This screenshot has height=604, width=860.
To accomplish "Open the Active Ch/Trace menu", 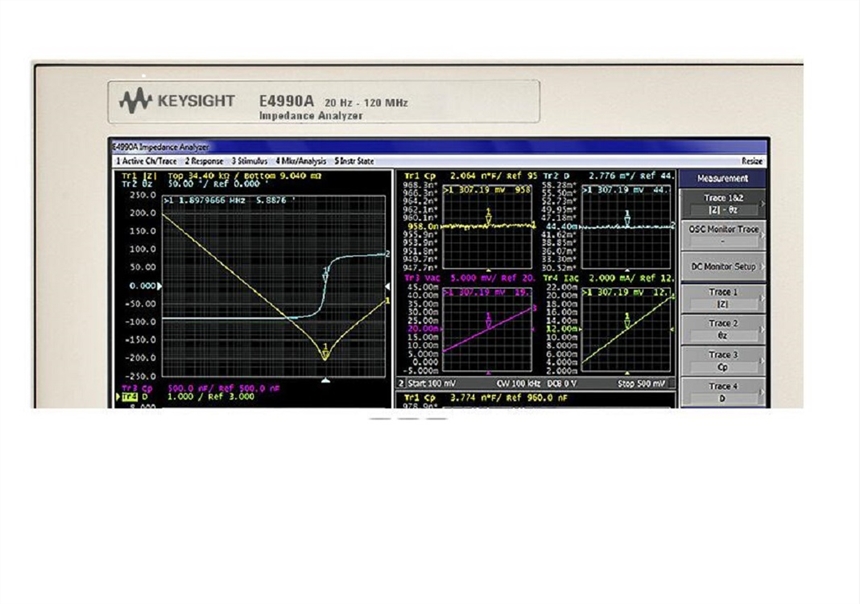I will pyautogui.click(x=146, y=161).
